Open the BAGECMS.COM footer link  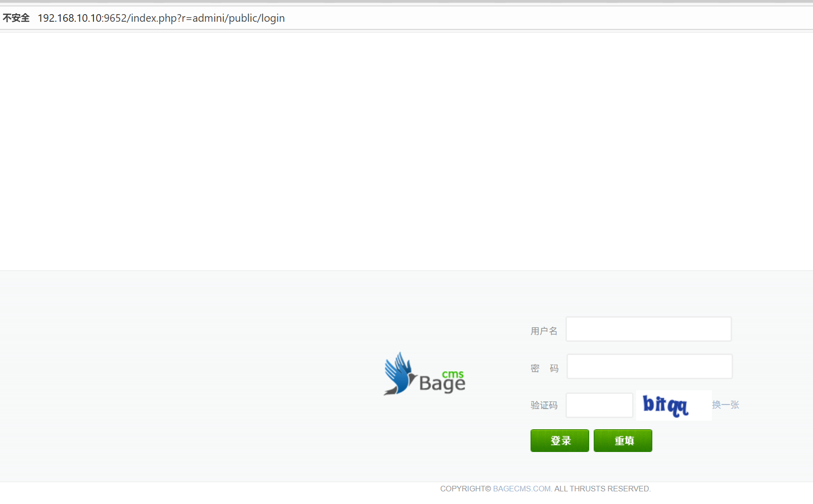[x=522, y=489]
